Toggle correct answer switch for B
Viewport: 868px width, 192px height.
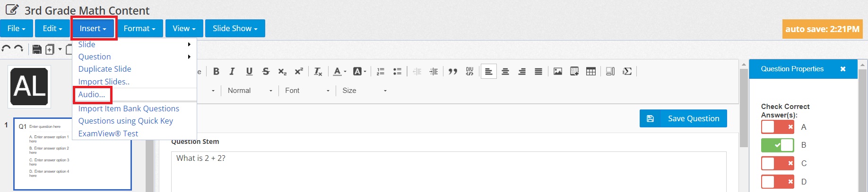coord(778,145)
